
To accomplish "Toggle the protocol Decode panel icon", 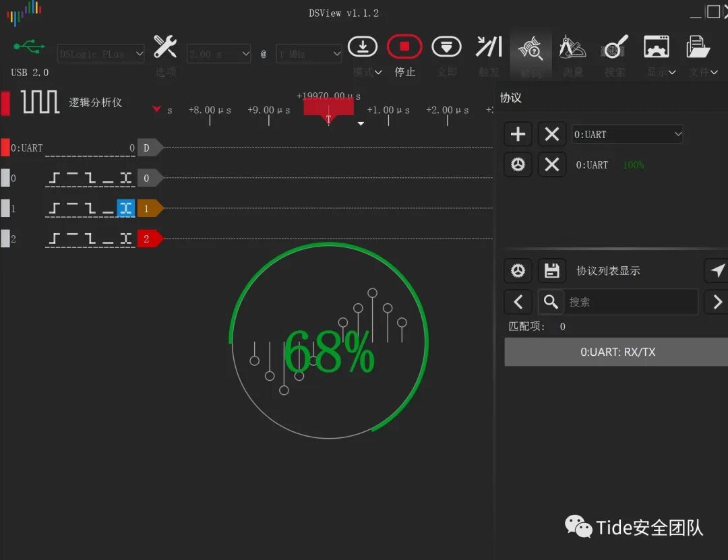I will [530, 48].
